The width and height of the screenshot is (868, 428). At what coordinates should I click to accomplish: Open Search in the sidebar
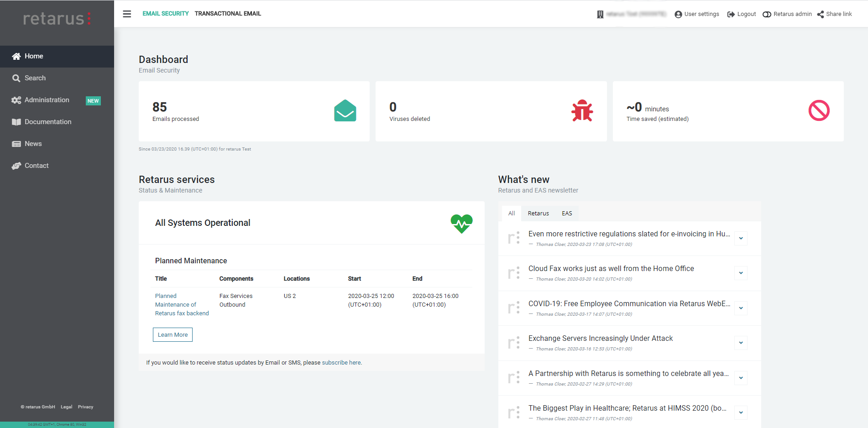(57, 78)
